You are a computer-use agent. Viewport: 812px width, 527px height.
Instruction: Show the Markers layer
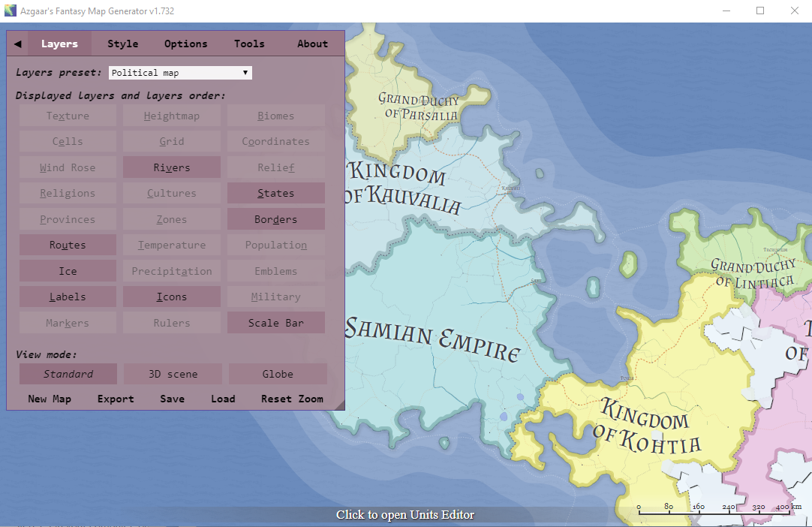[68, 323]
